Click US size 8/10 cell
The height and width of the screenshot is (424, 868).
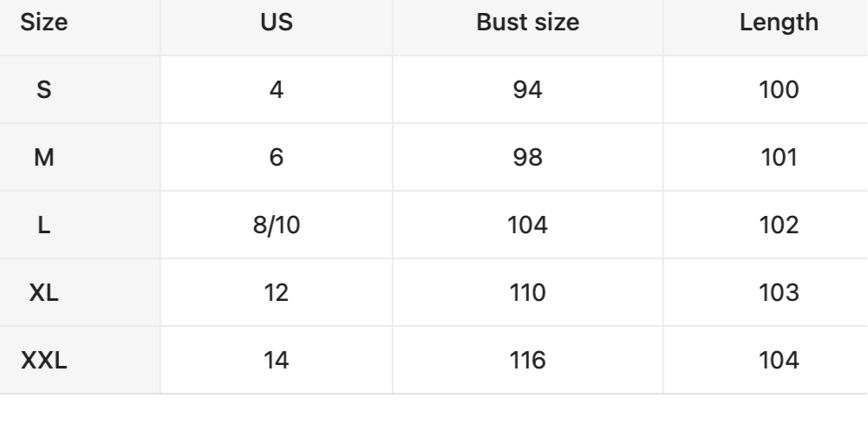[276, 226]
